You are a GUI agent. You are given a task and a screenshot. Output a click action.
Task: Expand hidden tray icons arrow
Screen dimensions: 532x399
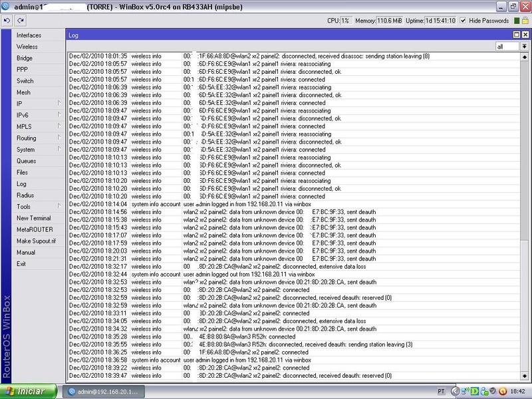click(x=455, y=392)
